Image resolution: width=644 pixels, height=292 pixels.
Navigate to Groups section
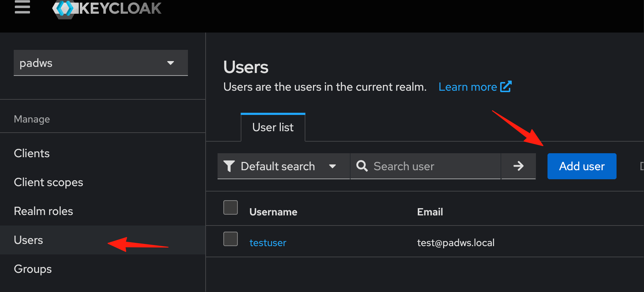[x=33, y=269]
